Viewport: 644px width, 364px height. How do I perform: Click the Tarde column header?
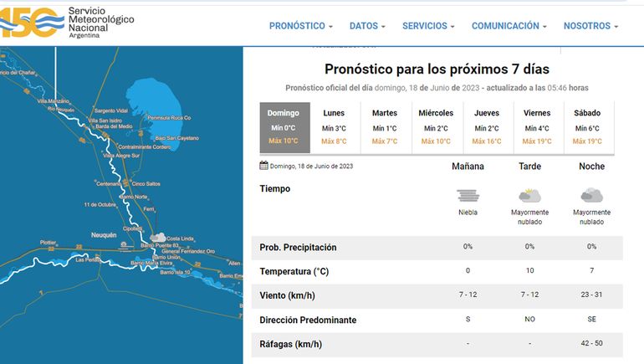pyautogui.click(x=529, y=167)
